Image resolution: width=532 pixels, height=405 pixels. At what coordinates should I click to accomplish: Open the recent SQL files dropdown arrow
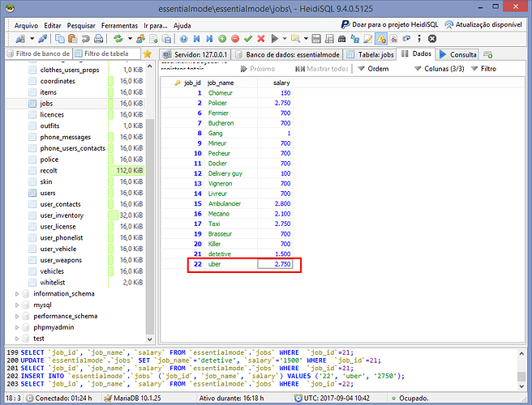(x=306, y=39)
